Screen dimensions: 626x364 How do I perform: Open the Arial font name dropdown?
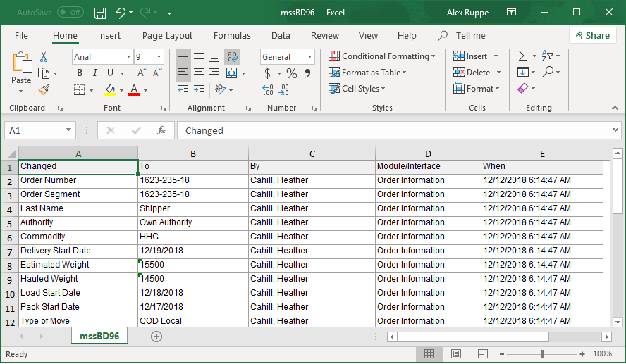click(x=128, y=57)
